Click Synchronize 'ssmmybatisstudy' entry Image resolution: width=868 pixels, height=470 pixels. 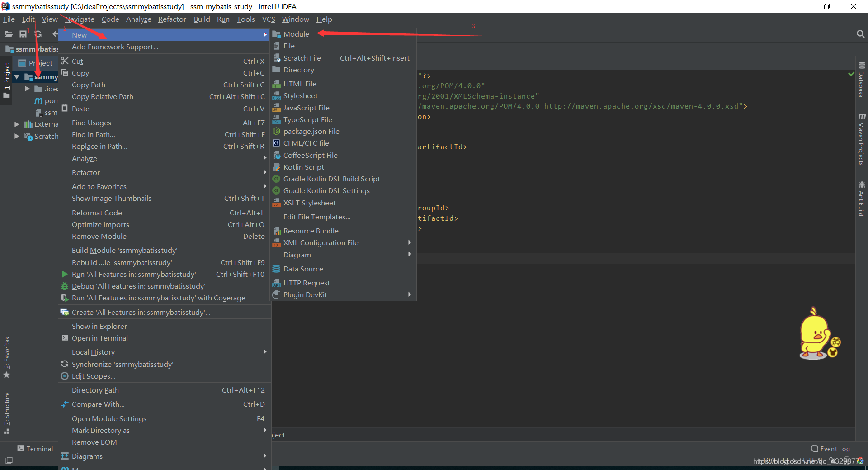[x=165, y=365]
